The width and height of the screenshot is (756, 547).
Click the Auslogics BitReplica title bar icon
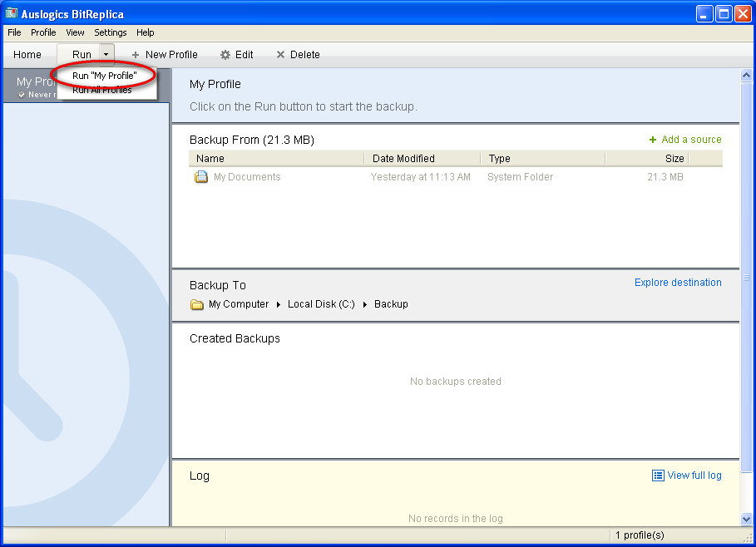[11, 13]
